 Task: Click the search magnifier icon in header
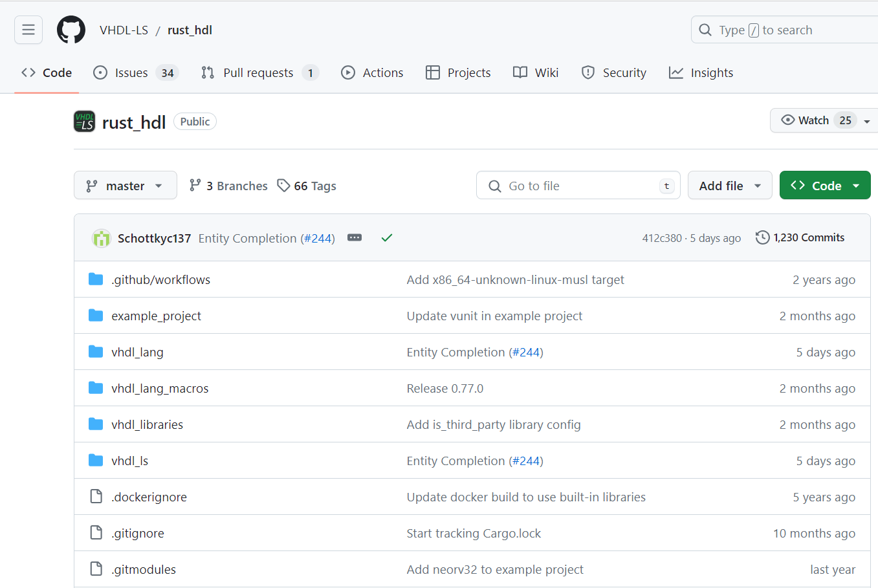(x=705, y=30)
